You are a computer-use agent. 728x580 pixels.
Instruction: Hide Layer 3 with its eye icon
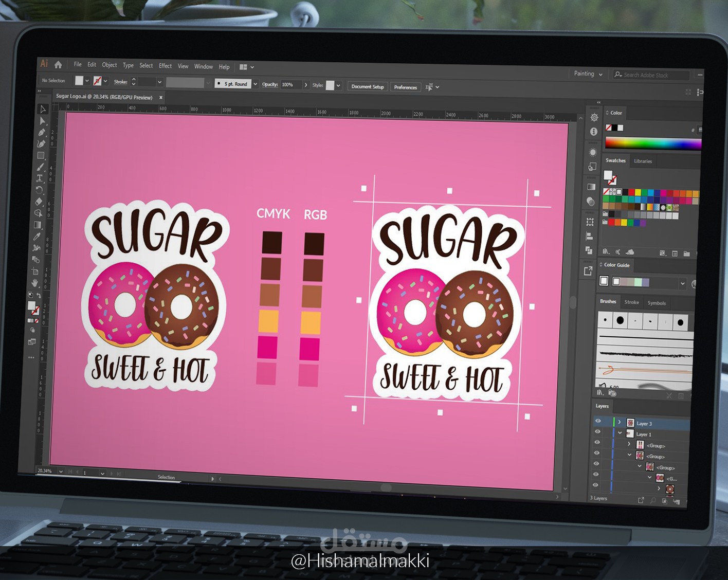598,421
